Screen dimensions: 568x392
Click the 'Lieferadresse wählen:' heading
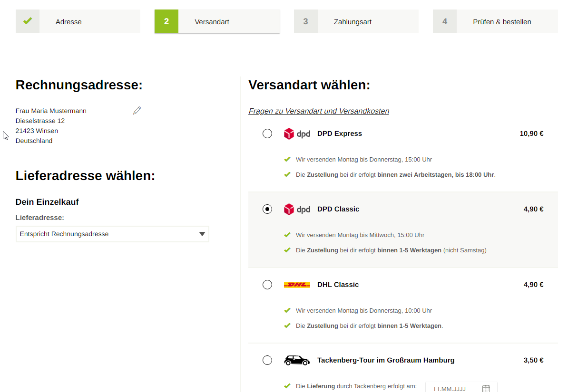point(85,175)
